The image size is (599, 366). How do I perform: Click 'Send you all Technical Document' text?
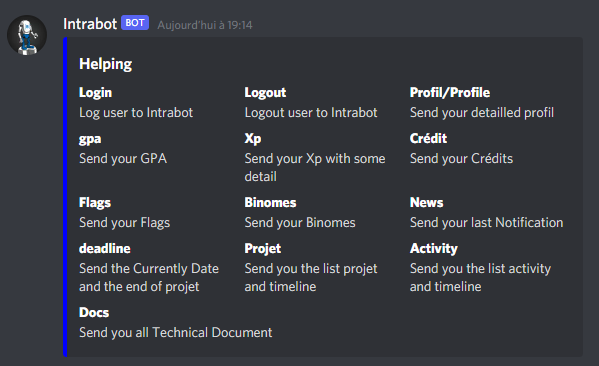click(175, 332)
